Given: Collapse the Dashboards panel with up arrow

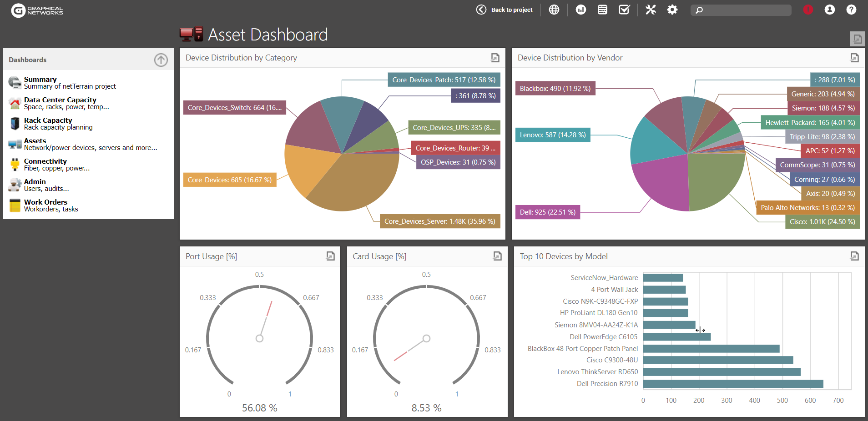Looking at the screenshot, I should [x=161, y=60].
